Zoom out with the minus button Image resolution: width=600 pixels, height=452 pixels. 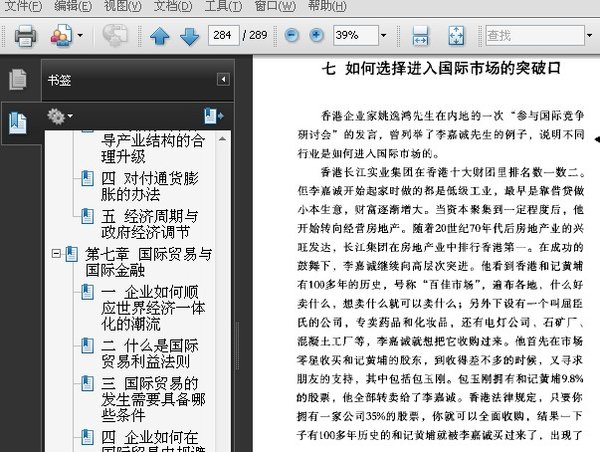pos(292,36)
